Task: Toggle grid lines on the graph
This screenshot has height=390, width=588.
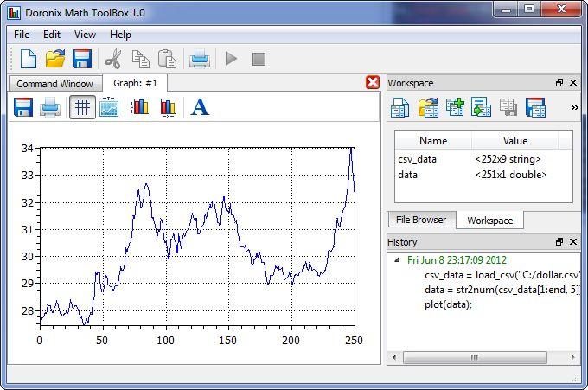Action: click(x=82, y=107)
